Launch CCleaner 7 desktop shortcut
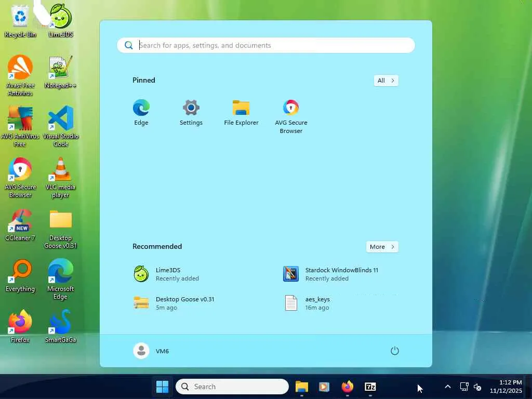 coord(20,224)
